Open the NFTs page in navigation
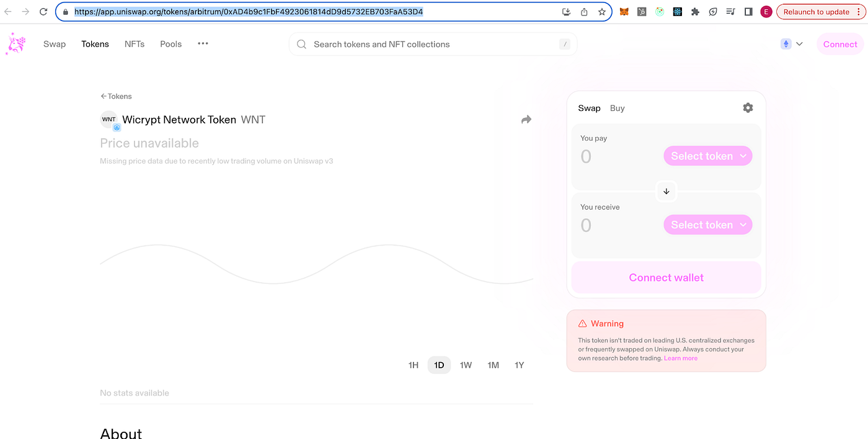This screenshot has height=439, width=868. [135, 44]
